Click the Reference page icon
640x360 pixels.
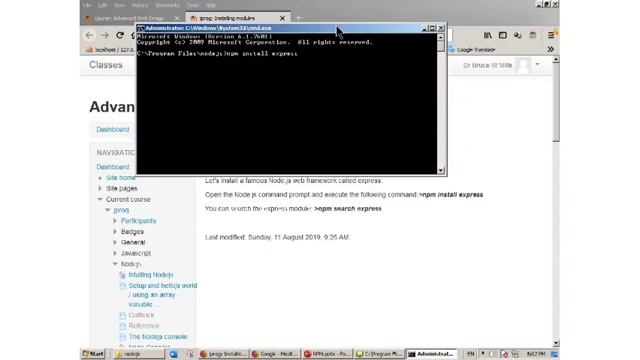[x=122, y=326]
